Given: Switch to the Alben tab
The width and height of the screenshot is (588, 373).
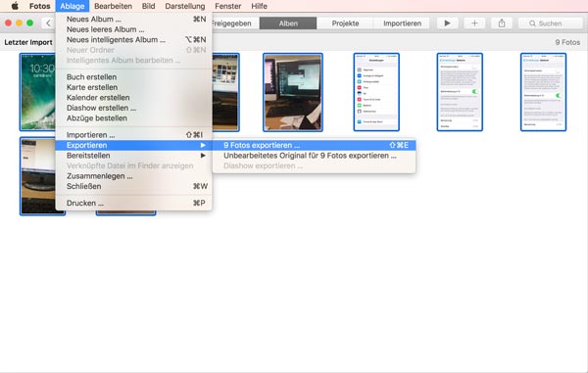Looking at the screenshot, I should (288, 23).
